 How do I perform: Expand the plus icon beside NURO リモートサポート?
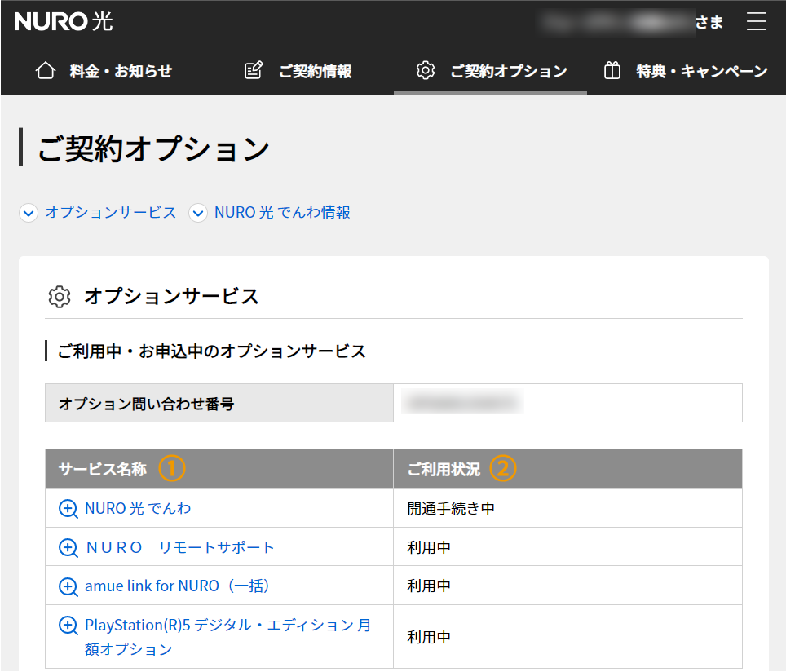68,547
